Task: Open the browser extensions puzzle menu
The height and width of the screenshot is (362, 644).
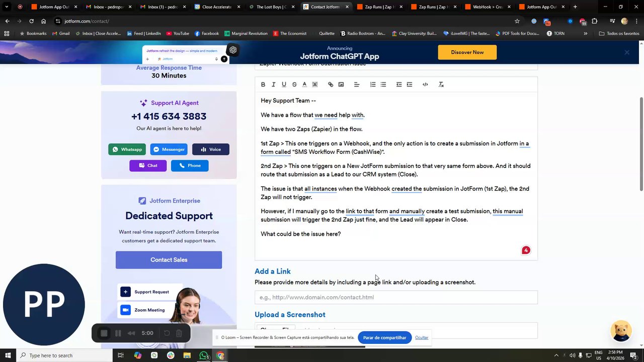Action: tap(594, 21)
